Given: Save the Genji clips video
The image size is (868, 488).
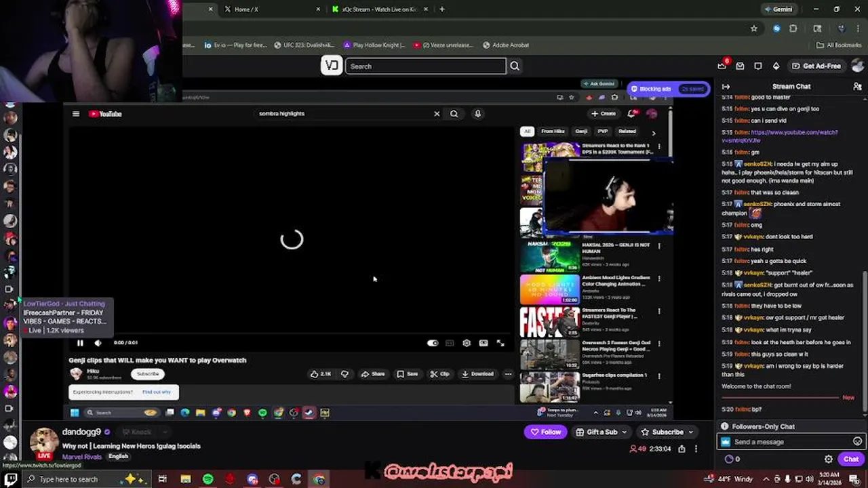Looking at the screenshot, I should click(408, 373).
